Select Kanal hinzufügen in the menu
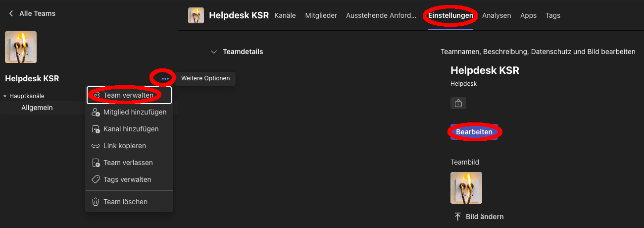Viewport: 644px width, 228px height. click(x=129, y=129)
